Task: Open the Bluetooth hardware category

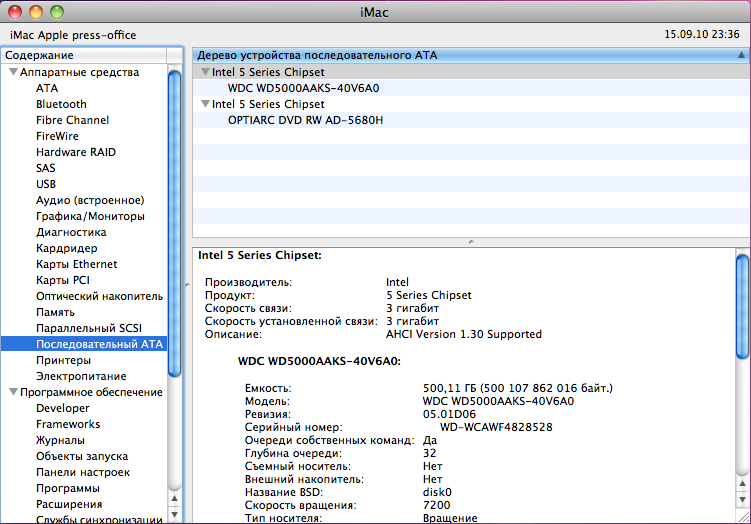Action: [61, 104]
